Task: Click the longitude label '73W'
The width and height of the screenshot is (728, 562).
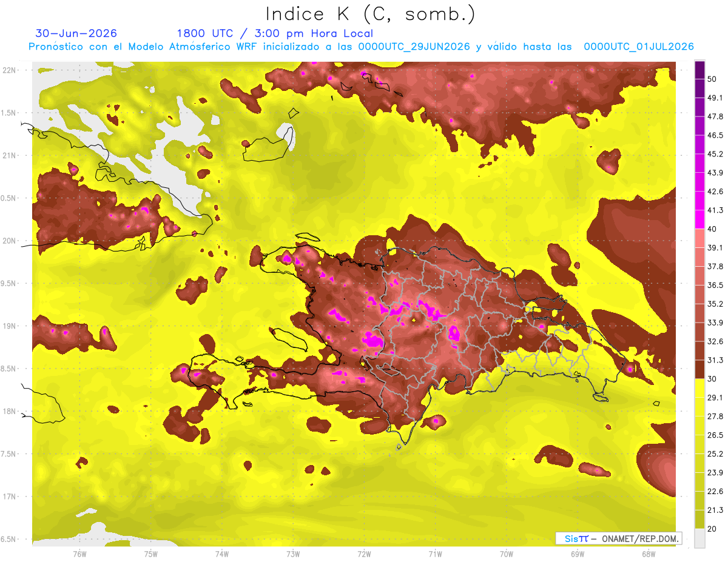Action: pyautogui.click(x=293, y=554)
